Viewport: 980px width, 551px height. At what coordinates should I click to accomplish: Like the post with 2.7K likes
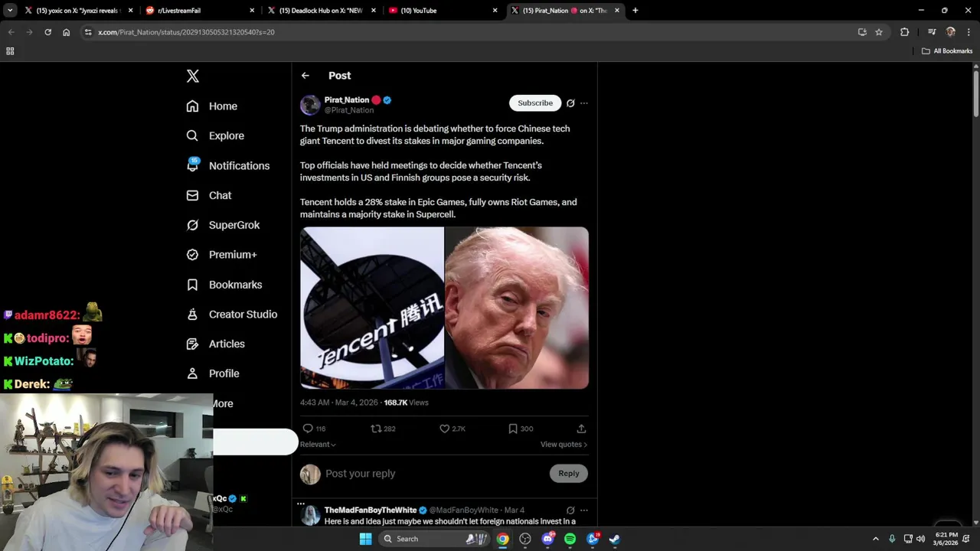444,429
